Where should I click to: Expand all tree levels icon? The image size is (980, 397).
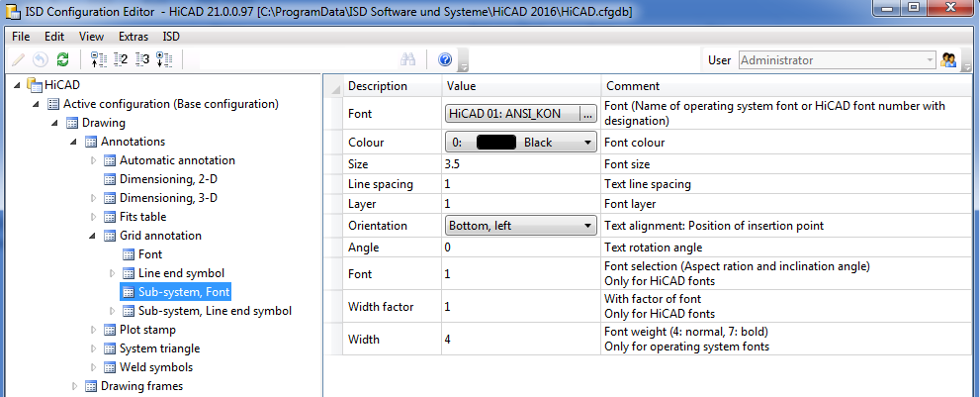pyautogui.click(x=164, y=59)
